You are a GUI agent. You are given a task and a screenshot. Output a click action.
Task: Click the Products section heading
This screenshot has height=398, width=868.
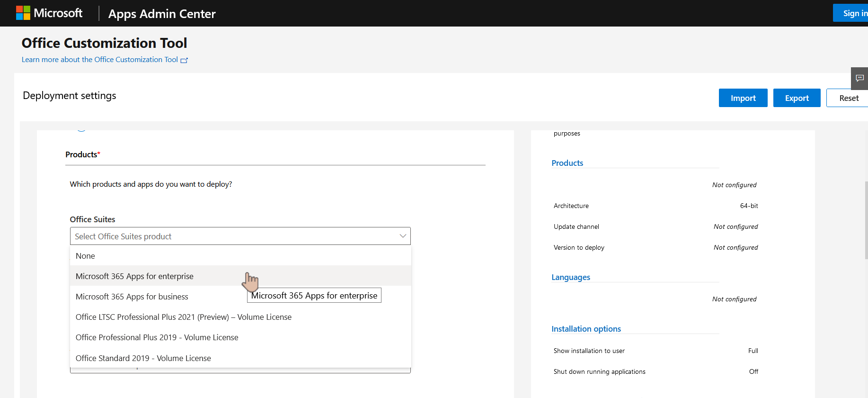tap(83, 154)
